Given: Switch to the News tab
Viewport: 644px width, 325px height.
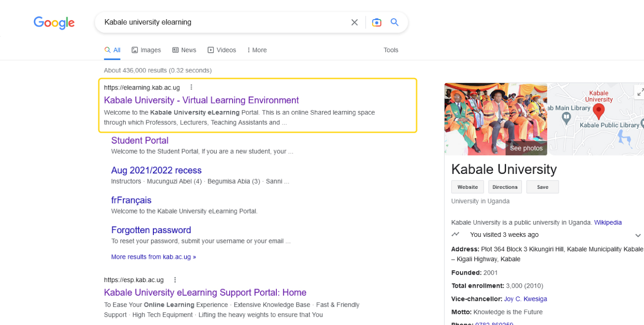Looking at the screenshot, I should tap(184, 50).
